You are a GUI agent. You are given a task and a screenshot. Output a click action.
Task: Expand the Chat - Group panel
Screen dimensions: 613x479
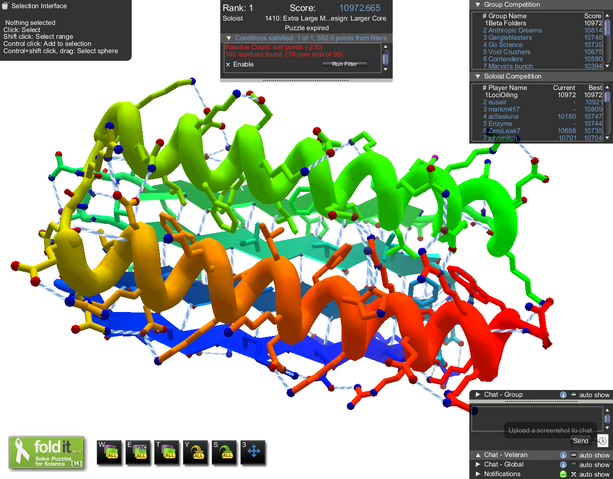(477, 395)
